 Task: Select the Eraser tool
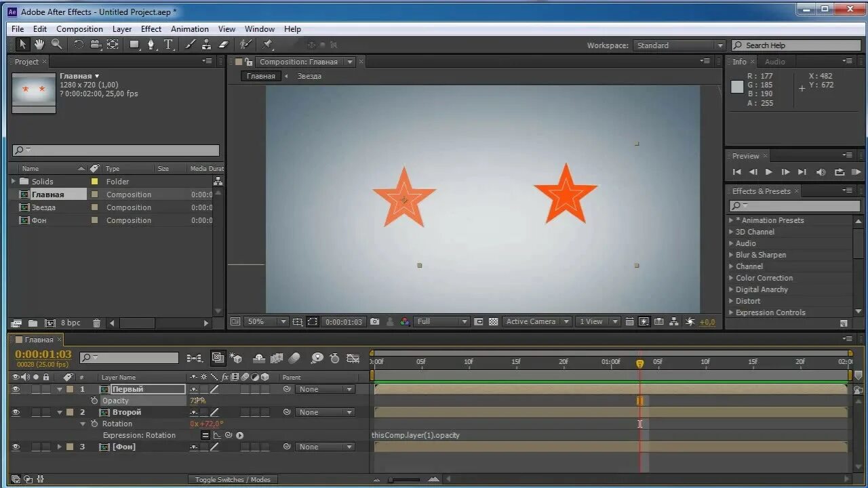click(224, 45)
